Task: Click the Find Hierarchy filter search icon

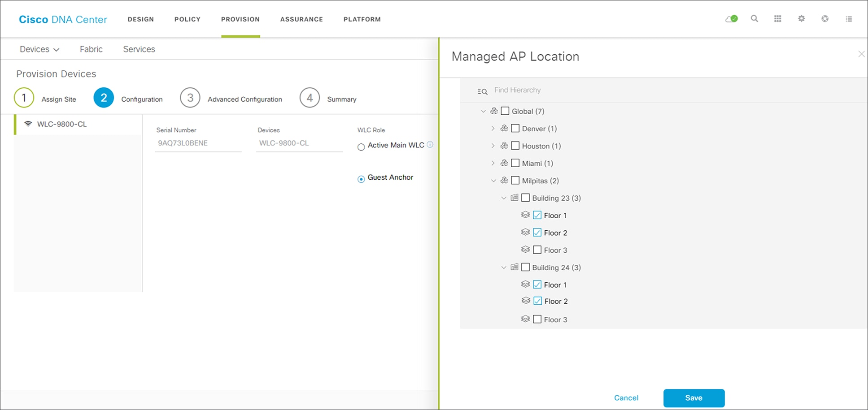Action: [482, 91]
